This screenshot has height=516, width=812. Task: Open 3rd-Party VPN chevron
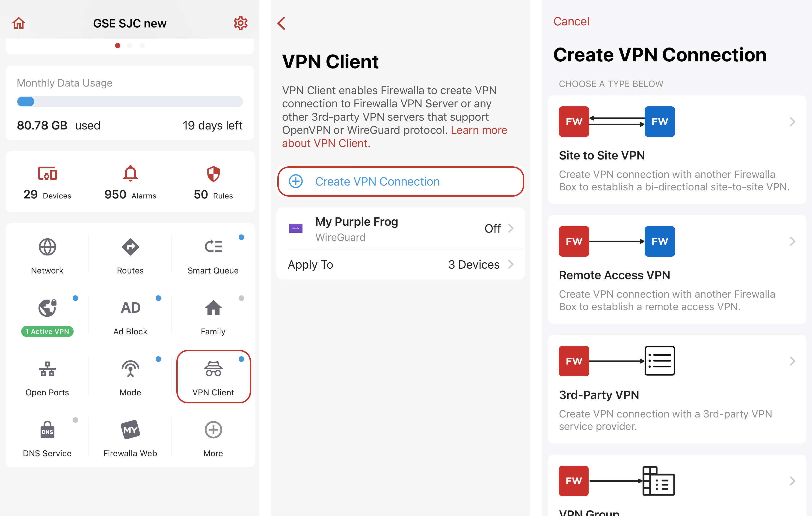[x=792, y=361]
